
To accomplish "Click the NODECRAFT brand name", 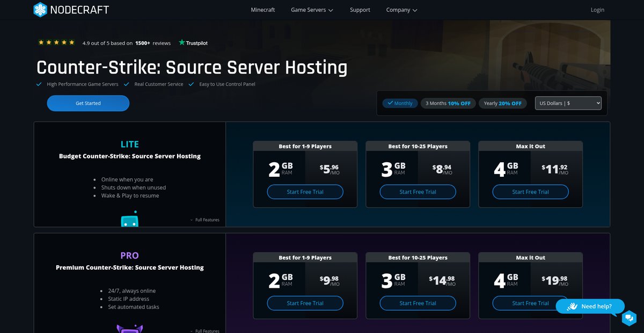I will [79, 10].
